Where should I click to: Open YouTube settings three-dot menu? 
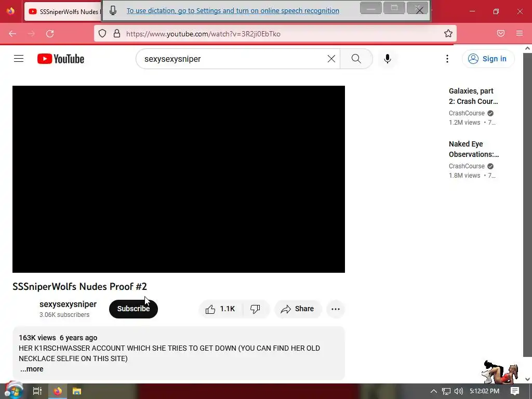pyautogui.click(x=447, y=59)
